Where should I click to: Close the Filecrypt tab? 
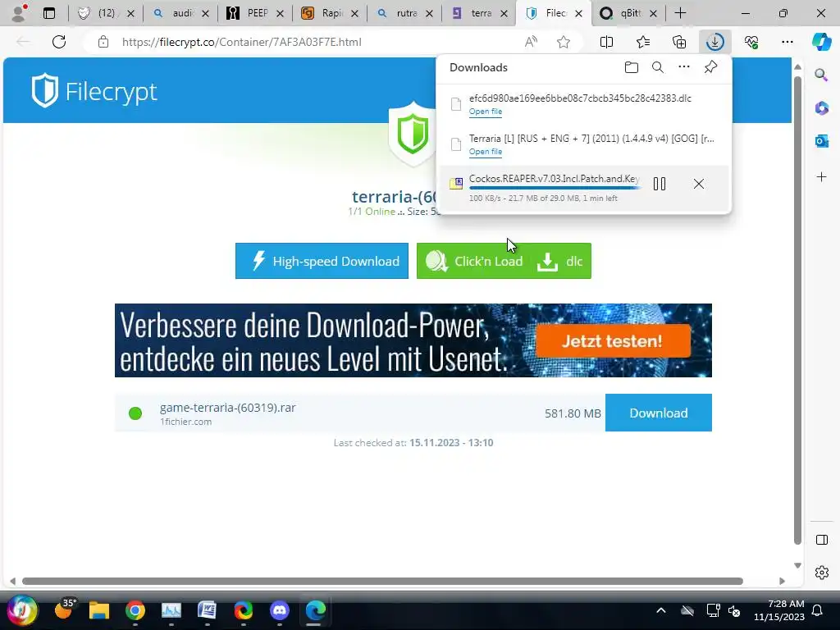(578, 13)
